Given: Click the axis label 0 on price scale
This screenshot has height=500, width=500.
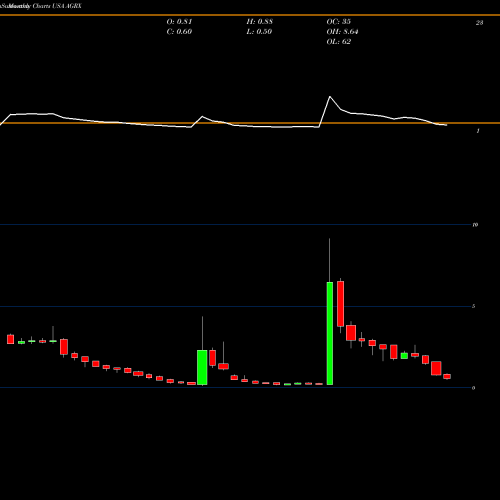Looking at the screenshot, I should 474,388.
